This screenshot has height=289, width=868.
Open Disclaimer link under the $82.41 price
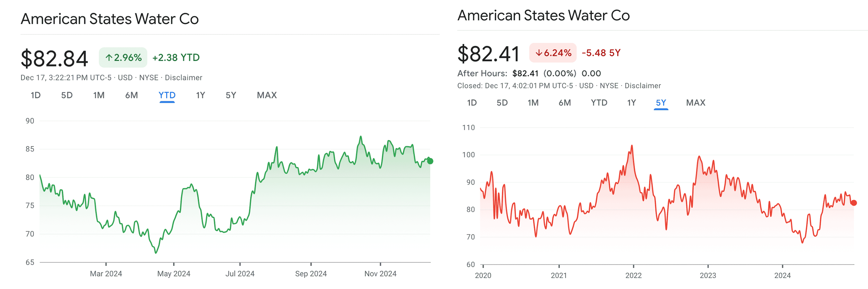click(x=643, y=86)
